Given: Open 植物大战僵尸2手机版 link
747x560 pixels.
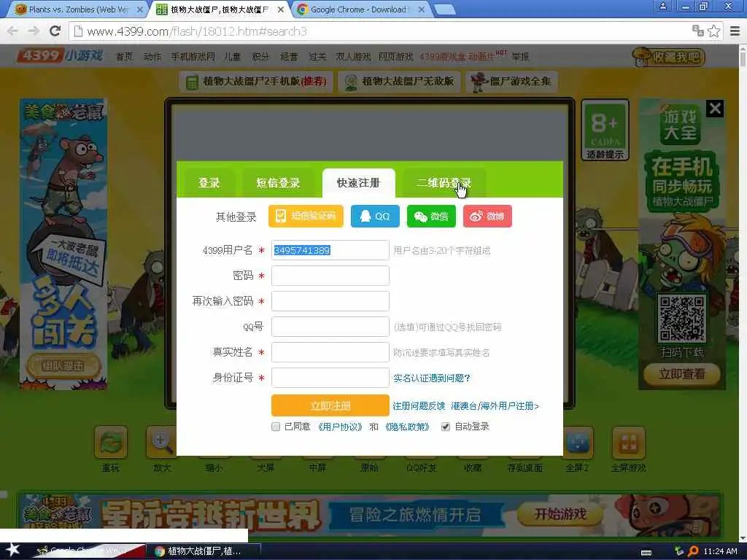Looking at the screenshot, I should 257,82.
